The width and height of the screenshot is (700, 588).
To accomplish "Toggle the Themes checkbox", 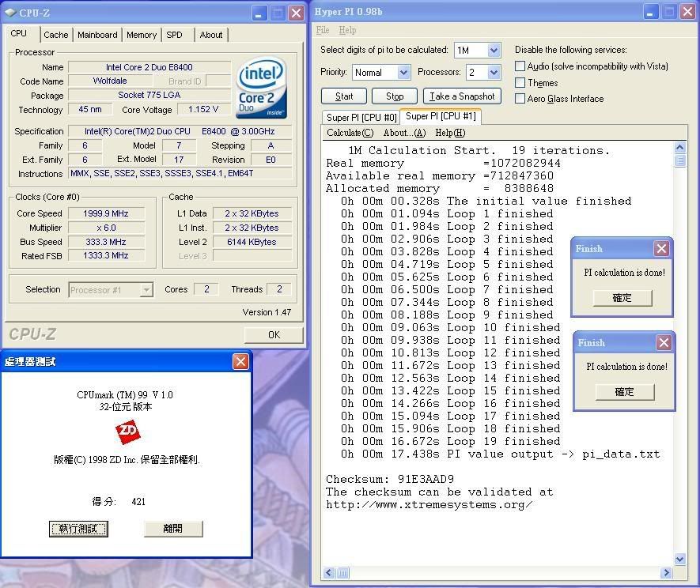I will tap(520, 82).
